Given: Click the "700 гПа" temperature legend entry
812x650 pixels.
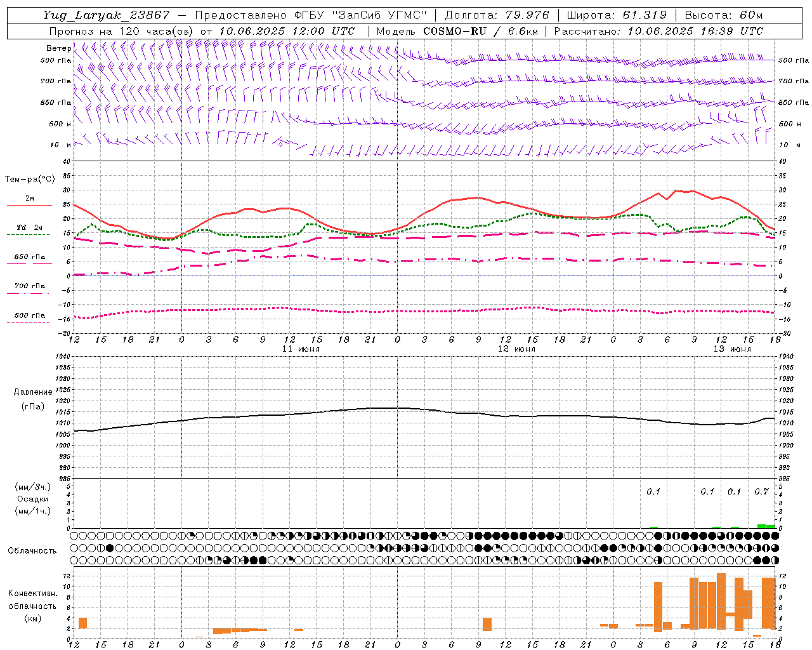Looking at the screenshot, I should tap(29, 286).
